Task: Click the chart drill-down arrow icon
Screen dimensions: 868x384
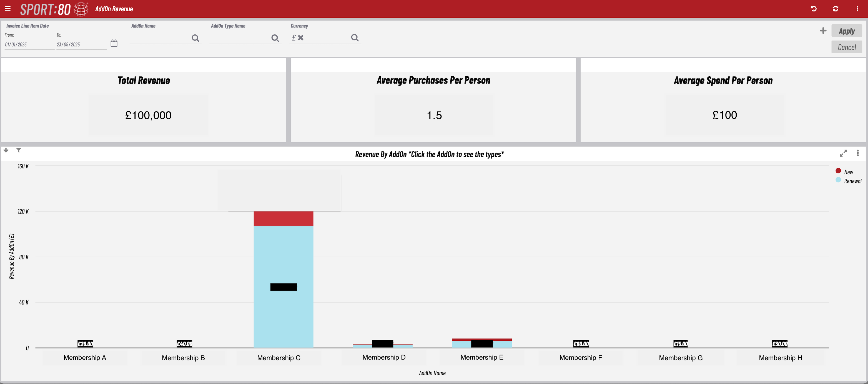Action: [x=6, y=150]
